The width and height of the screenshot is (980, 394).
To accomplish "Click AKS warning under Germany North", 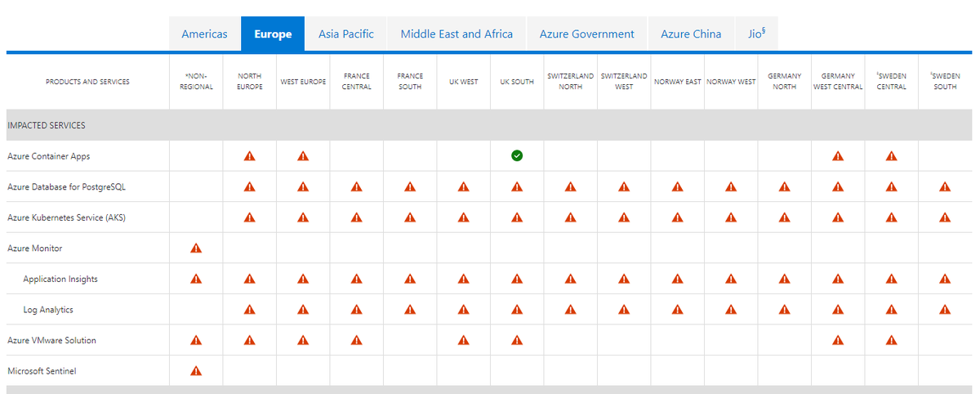I will [x=785, y=217].
